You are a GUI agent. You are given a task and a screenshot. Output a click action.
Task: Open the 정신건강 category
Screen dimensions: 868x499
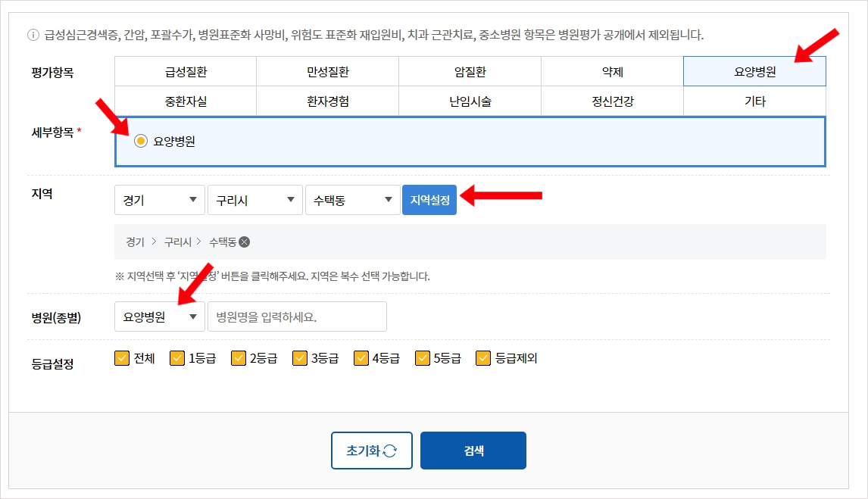pyautogui.click(x=612, y=99)
